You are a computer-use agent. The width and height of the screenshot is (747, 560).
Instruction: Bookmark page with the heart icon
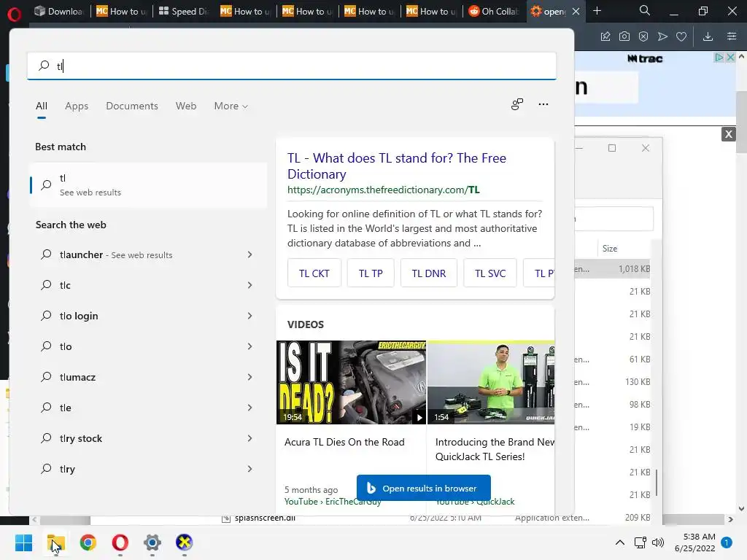(681, 36)
